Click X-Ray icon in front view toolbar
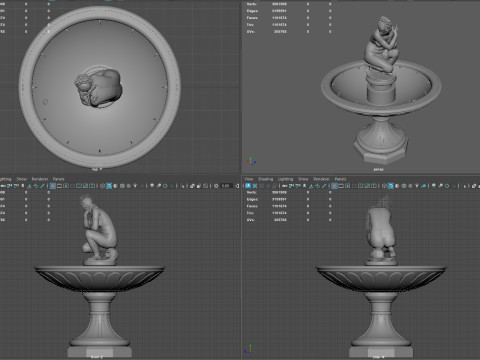Image resolution: width=480 pixels, height=360 pixels. tap(192, 186)
